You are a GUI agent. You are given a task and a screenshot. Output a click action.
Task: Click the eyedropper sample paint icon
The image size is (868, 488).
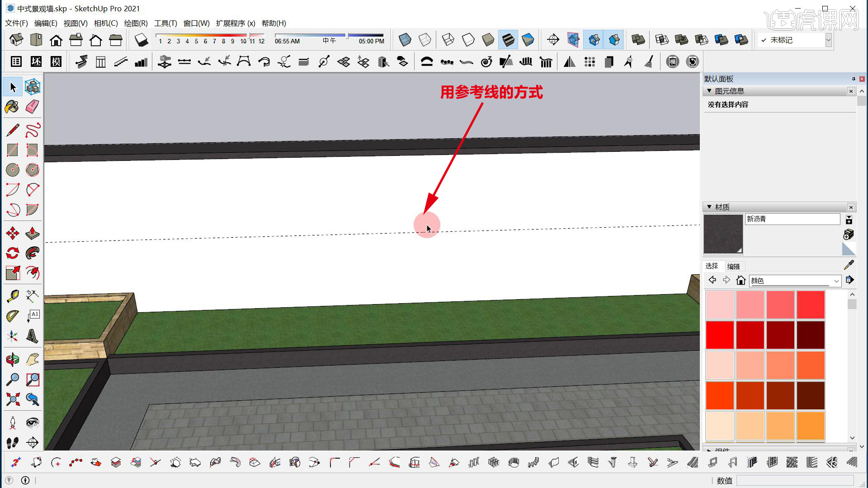pyautogui.click(x=849, y=265)
